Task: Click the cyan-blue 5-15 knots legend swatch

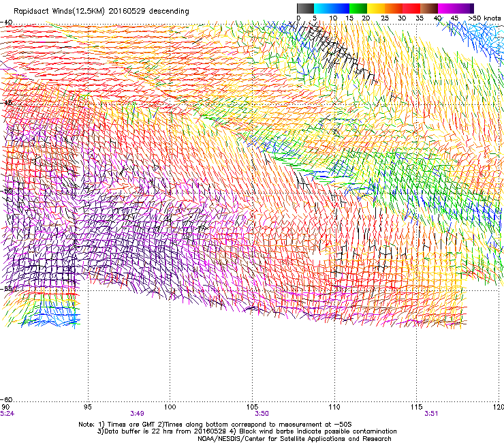Action: 332,8
